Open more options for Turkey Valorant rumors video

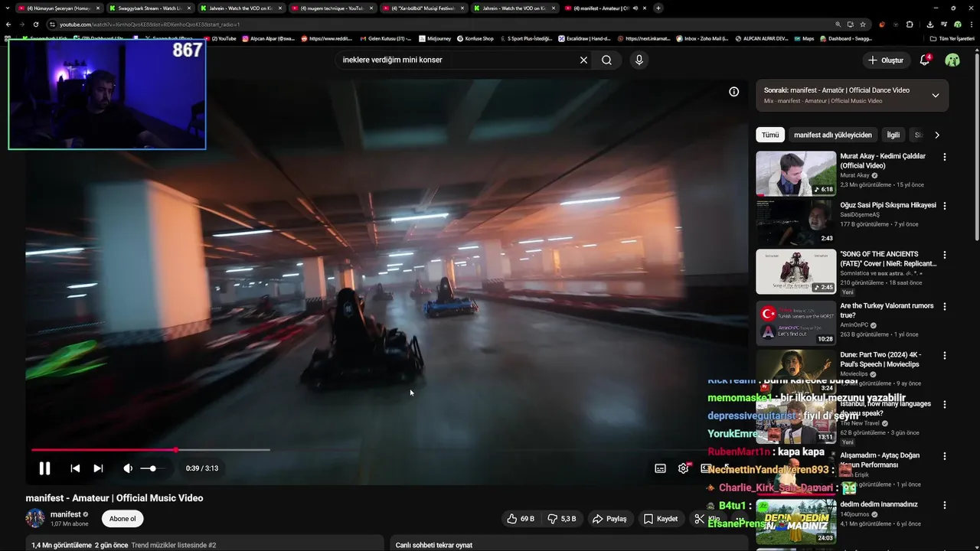click(944, 307)
